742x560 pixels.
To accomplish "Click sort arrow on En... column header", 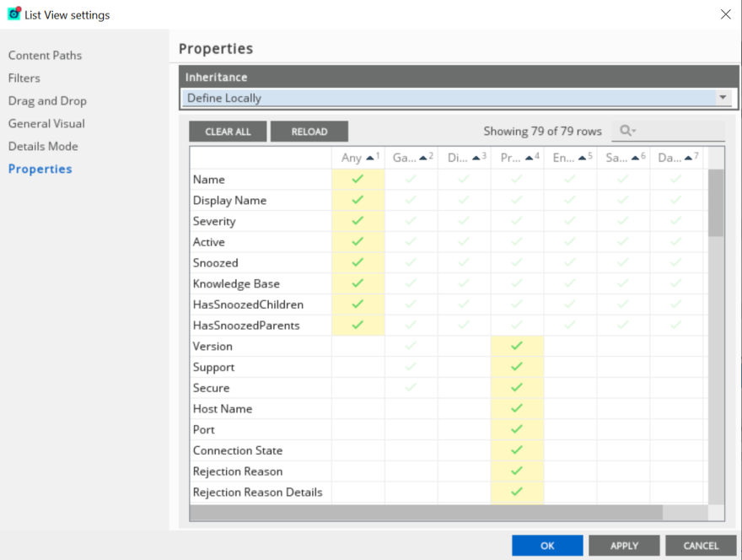I will coord(583,158).
